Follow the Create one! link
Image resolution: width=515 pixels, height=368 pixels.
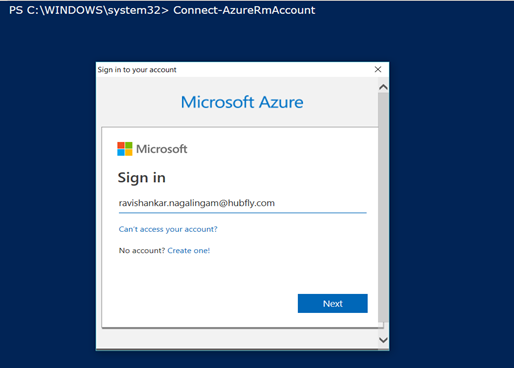[189, 251]
